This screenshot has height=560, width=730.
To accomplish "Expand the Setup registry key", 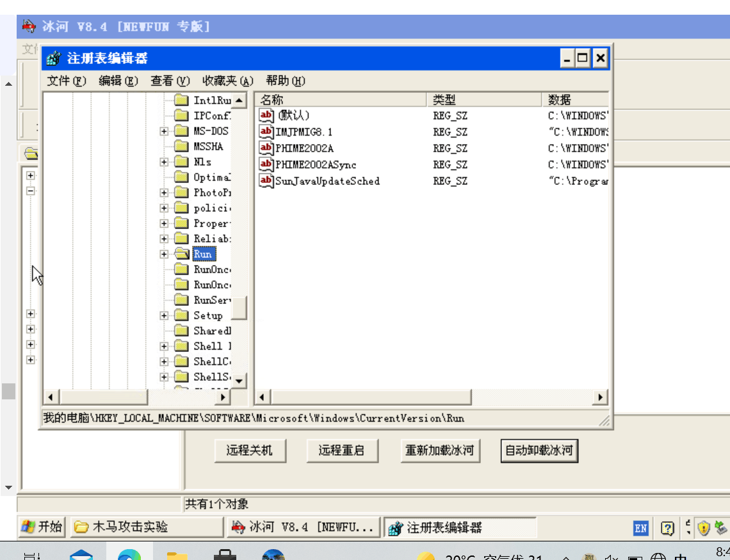I will pyautogui.click(x=164, y=316).
